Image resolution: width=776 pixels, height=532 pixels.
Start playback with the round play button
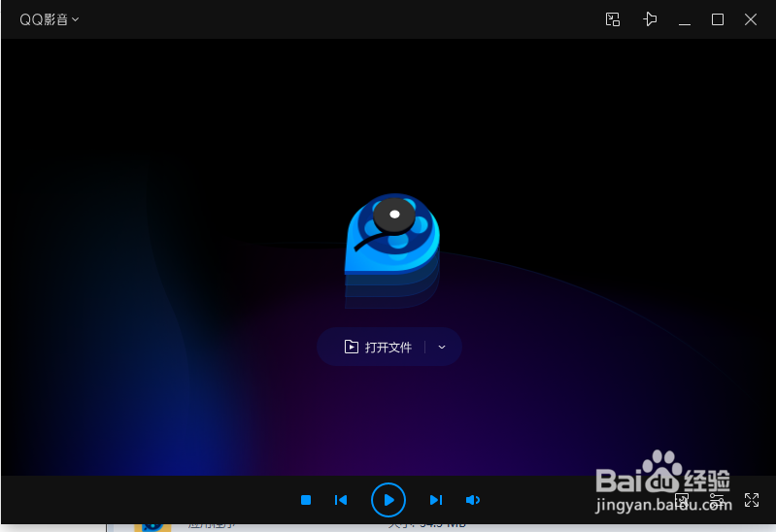click(x=388, y=500)
